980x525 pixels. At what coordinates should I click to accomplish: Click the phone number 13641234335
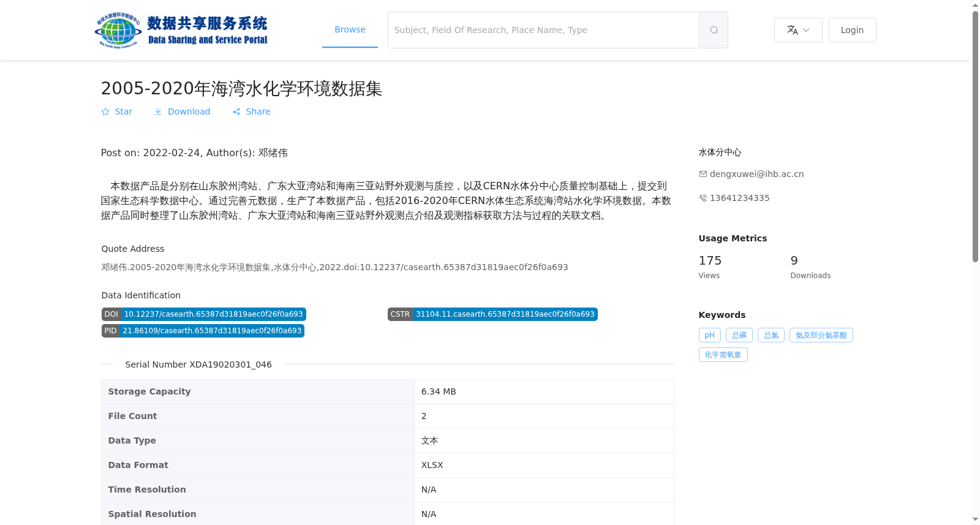[x=739, y=198]
